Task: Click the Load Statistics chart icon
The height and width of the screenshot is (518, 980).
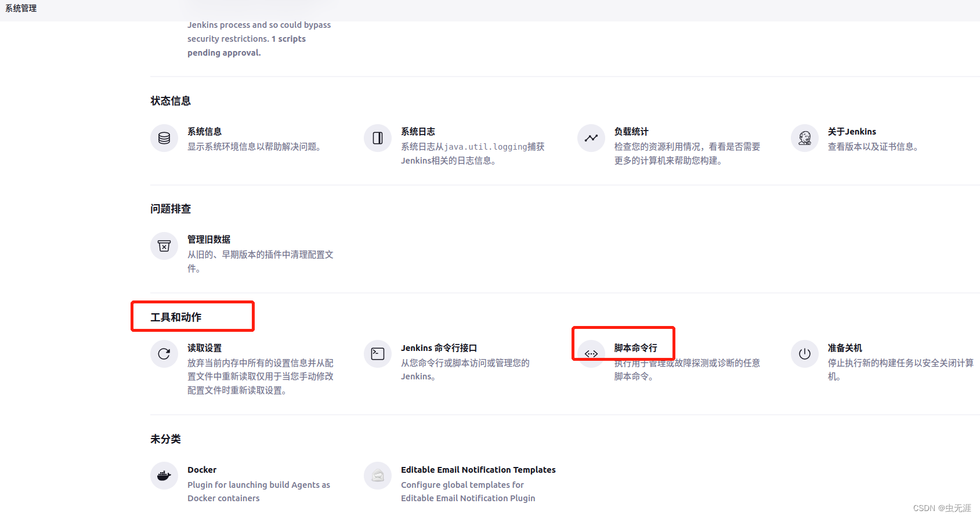Action: tap(591, 138)
